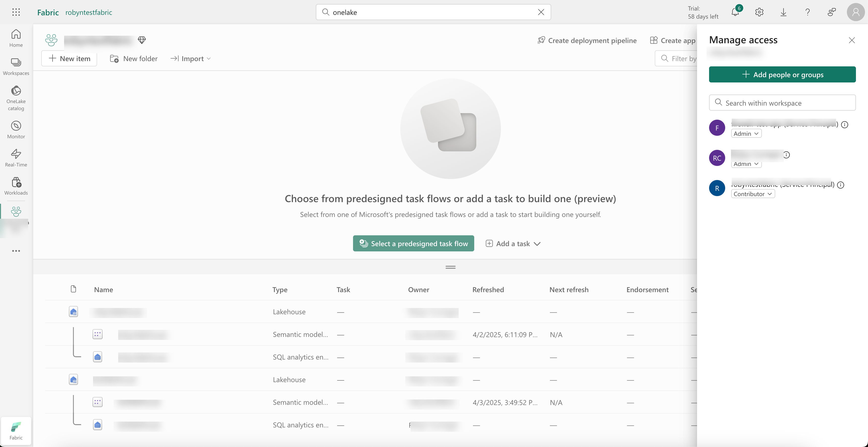Open the Monitor hub in sidebar
The image size is (868, 447).
(x=16, y=129)
